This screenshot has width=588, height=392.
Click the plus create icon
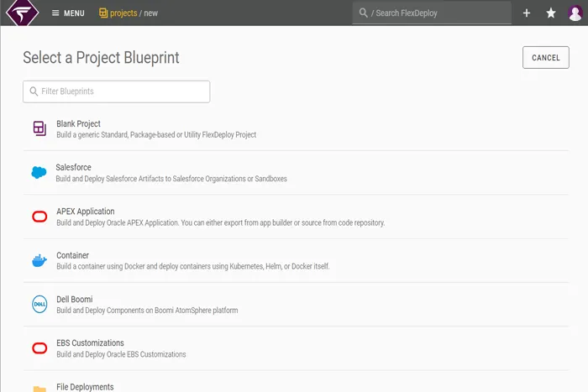pos(527,13)
